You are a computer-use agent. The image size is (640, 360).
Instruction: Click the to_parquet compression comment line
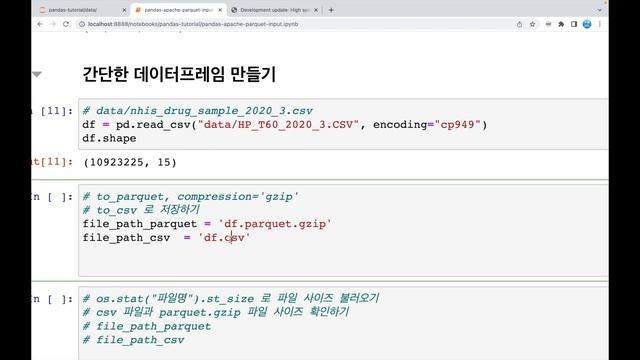191,196
